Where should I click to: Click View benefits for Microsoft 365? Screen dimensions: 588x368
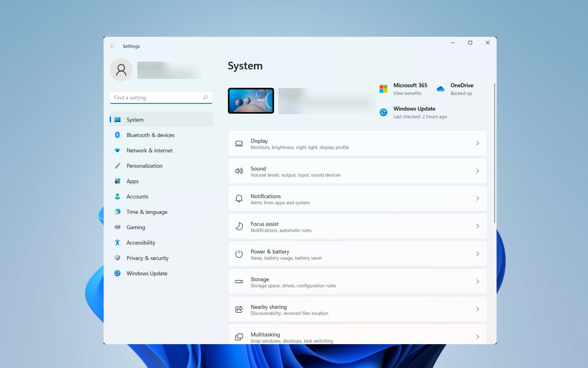[407, 93]
